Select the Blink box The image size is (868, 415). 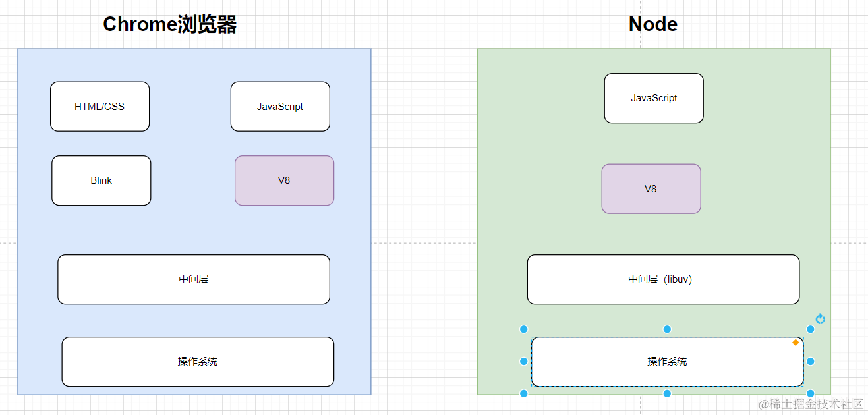pos(101,180)
